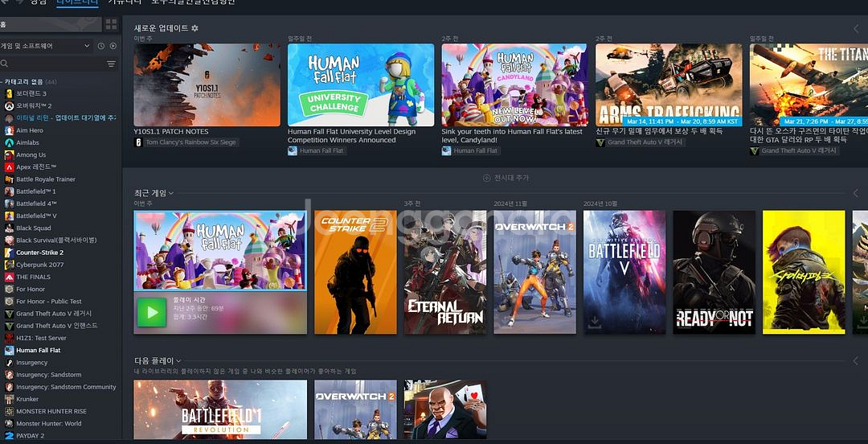The image size is (868, 444).
Task: Open Human Fall Flat University Level Design headline
Action: coord(351,136)
